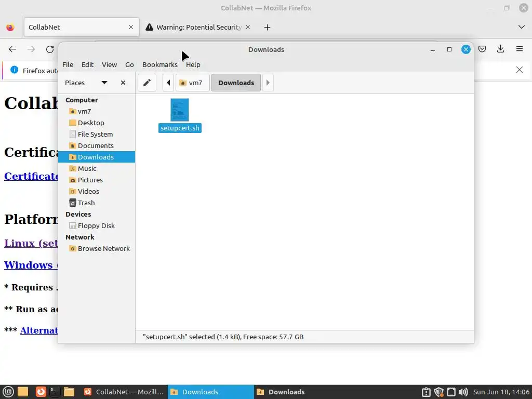Open File System in the sidebar

pyautogui.click(x=97, y=134)
